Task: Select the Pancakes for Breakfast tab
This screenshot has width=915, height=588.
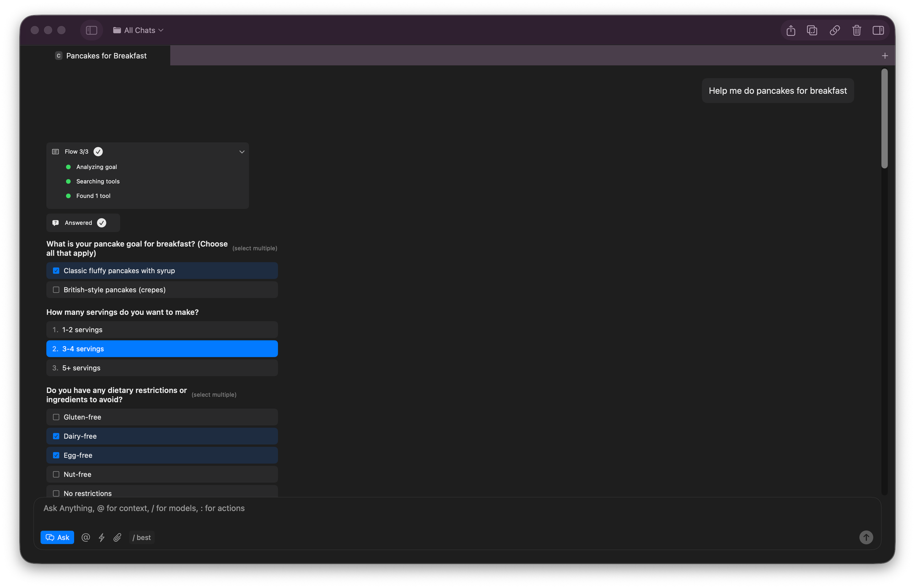Action: point(101,56)
